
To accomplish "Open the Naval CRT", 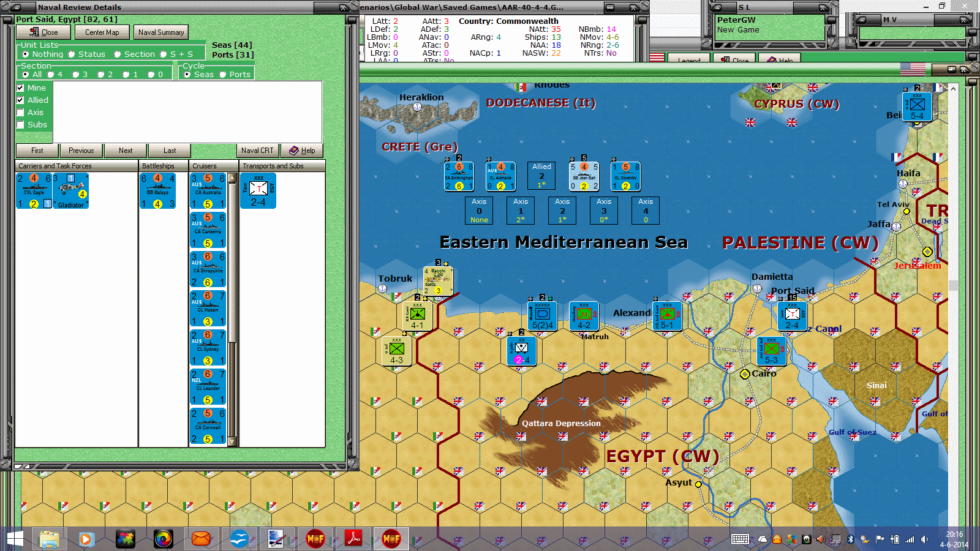I will [x=257, y=151].
